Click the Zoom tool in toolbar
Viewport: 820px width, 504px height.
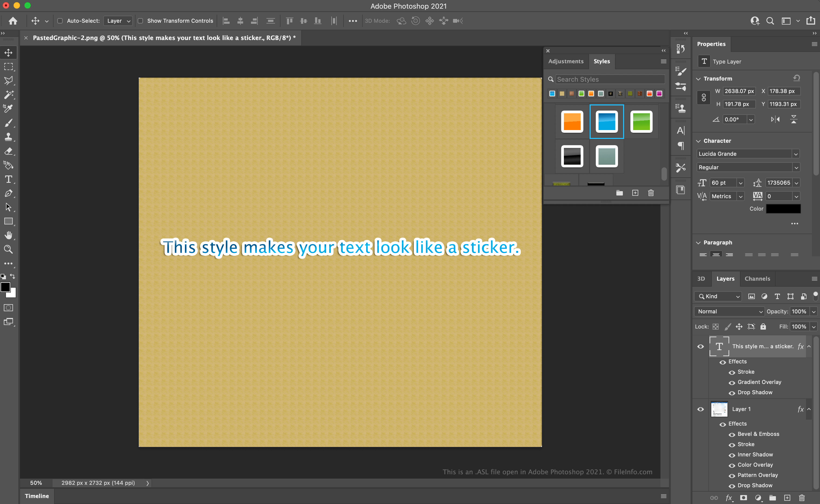tap(8, 249)
